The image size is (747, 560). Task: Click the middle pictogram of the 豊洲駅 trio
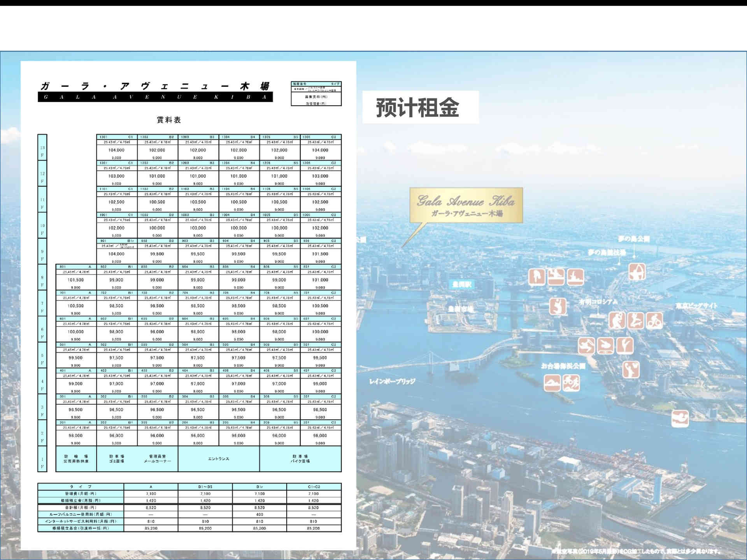tap(556, 277)
